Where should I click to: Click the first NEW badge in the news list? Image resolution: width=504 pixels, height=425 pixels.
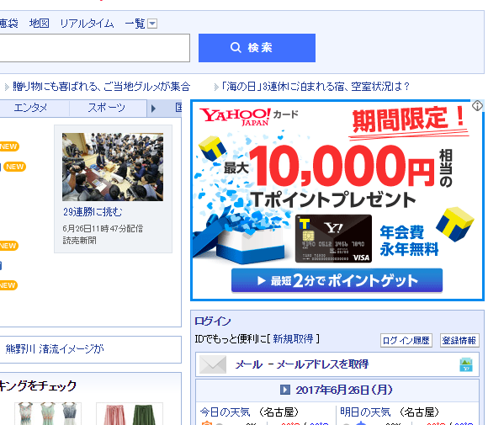click(8, 146)
